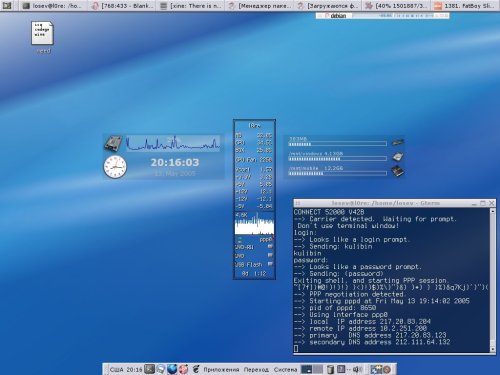
Task: Click the GNOME foot icon in bottom panel
Action: tap(196, 369)
